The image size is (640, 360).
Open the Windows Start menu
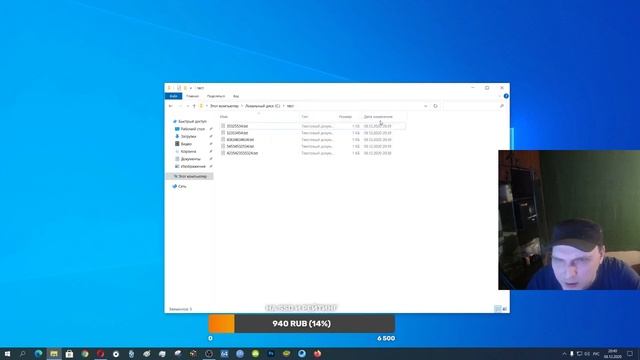[x=7, y=354]
